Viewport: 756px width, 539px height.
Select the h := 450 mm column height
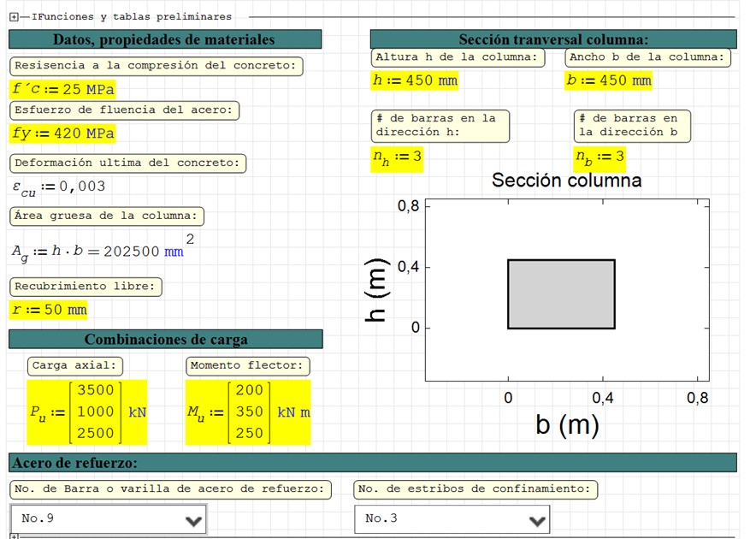(415, 80)
